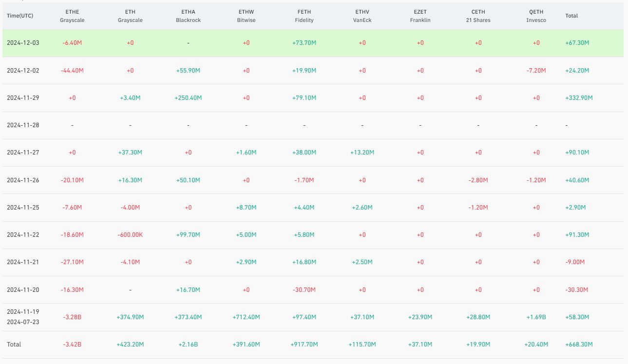628x364 pixels.
Task: Click the +332.90M total value
Action: coord(579,98)
